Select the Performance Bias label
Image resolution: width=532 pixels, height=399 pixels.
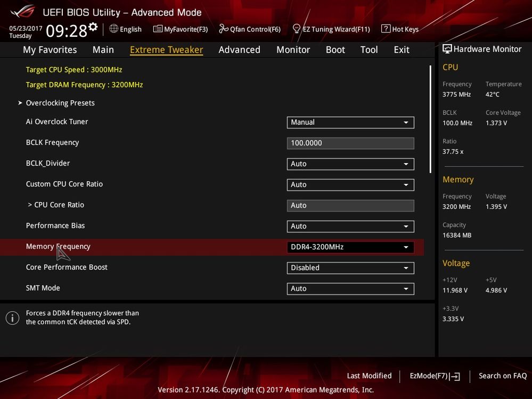coord(55,226)
